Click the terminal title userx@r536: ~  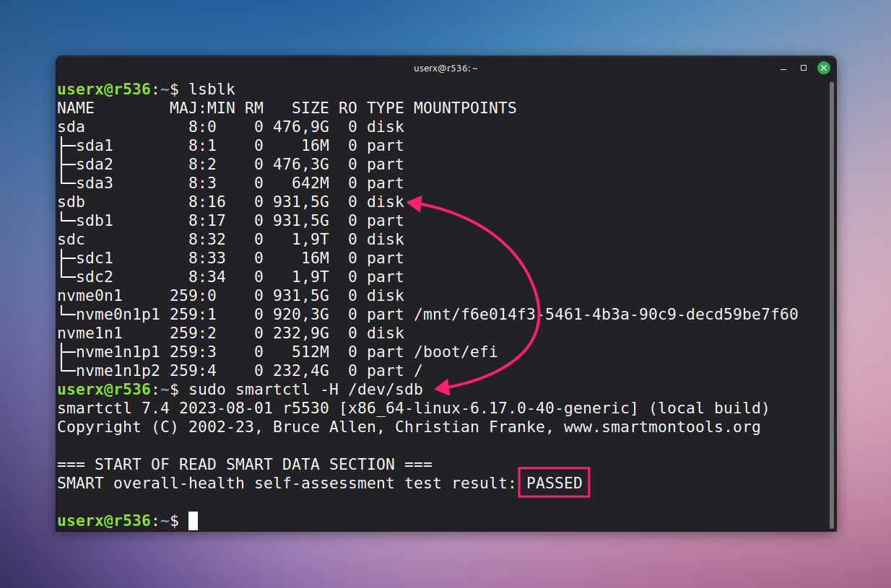pyautogui.click(x=445, y=68)
